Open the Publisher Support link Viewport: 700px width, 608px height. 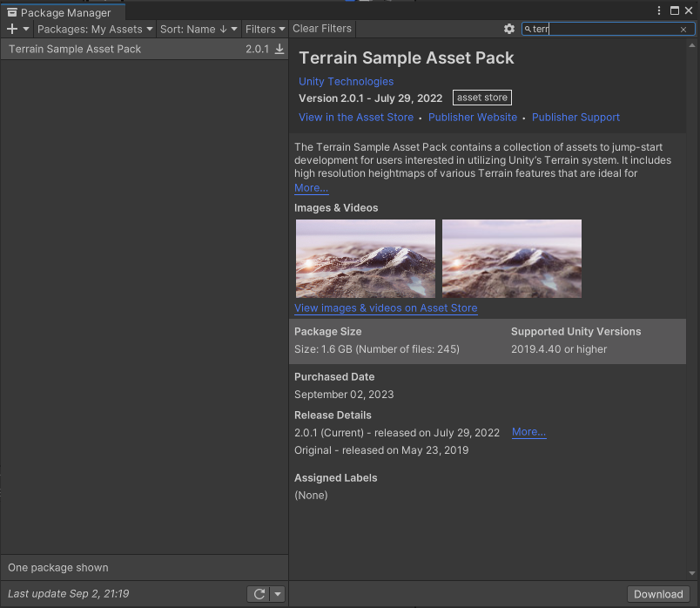coord(575,117)
